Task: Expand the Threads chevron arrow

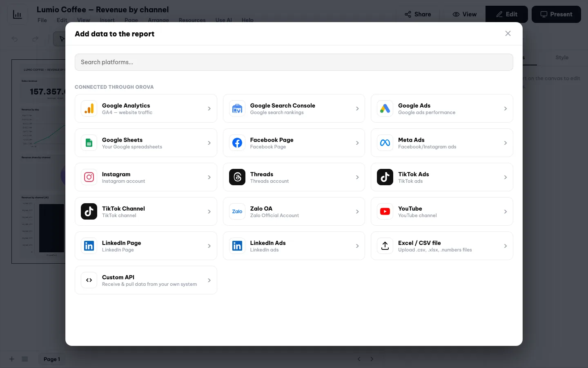Action: (x=357, y=177)
